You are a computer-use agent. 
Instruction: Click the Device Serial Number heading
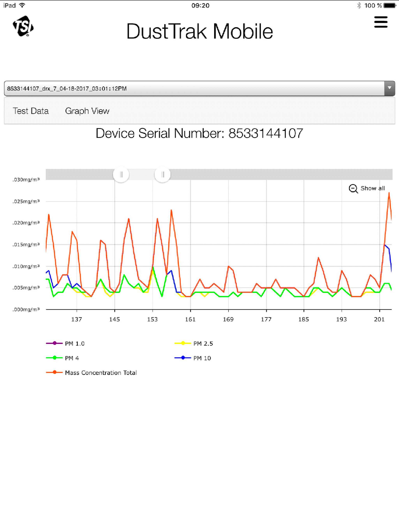[x=199, y=133]
